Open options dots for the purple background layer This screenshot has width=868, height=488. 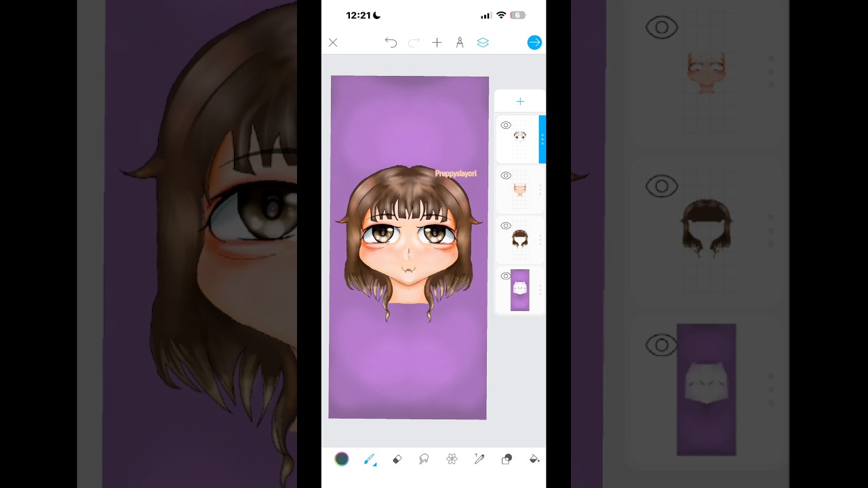(x=540, y=289)
